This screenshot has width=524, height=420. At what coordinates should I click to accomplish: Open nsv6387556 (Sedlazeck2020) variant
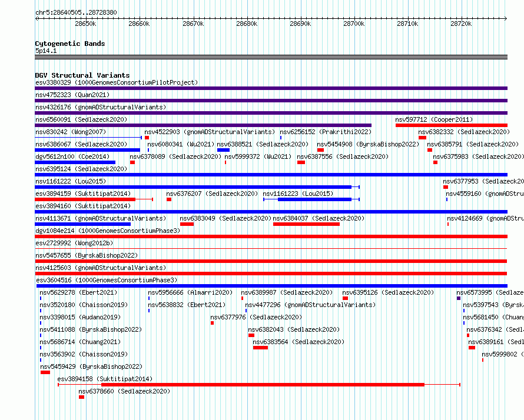pyautogui.click(x=343, y=156)
